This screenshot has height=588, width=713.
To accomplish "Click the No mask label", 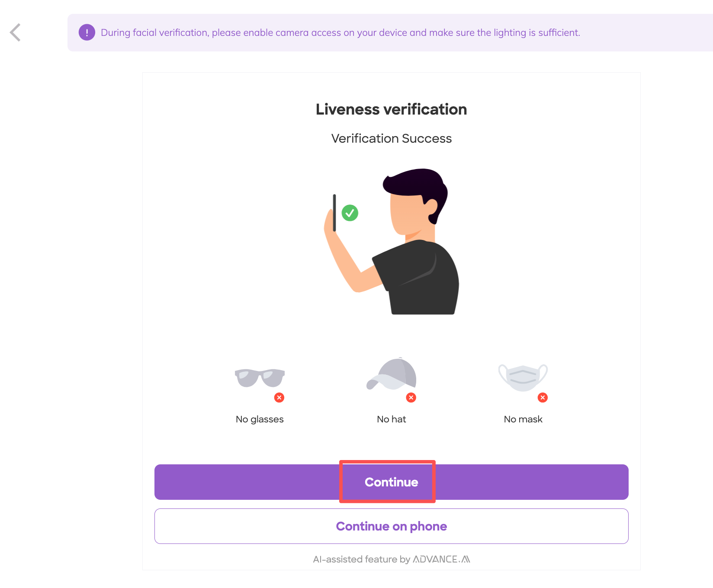I will tap(523, 419).
